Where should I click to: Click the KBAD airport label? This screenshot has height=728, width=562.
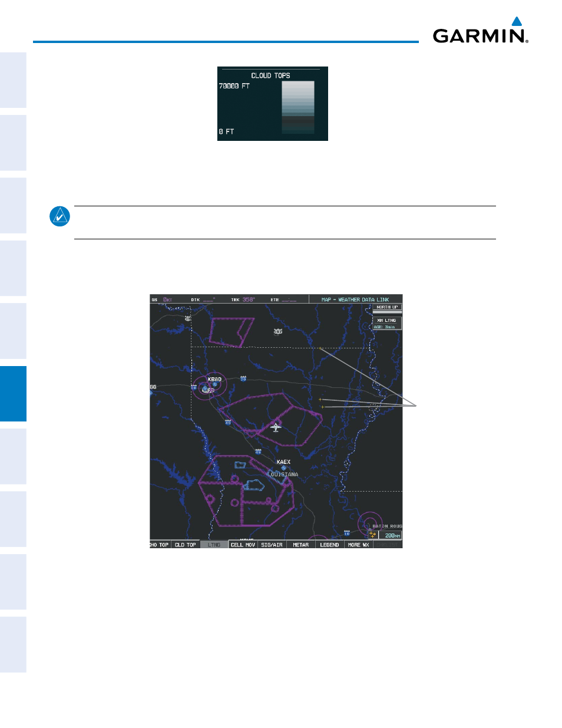click(214, 379)
